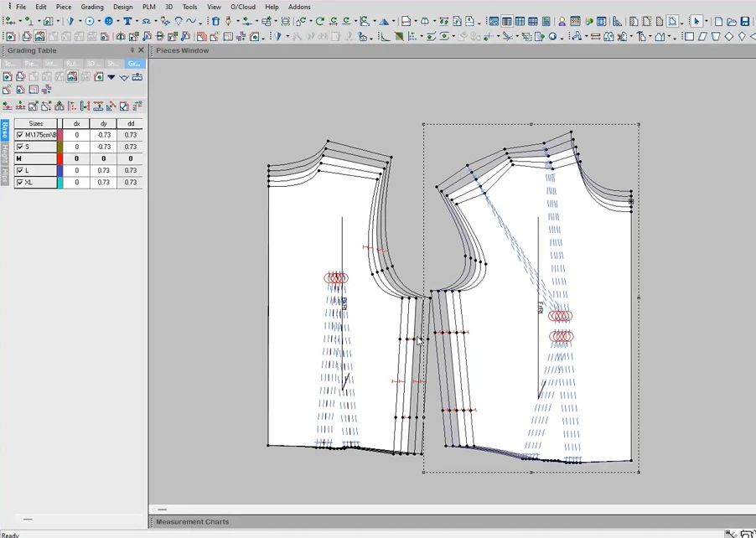Pin the Grading Table panel
This screenshot has width=756, height=538.
click(132, 50)
